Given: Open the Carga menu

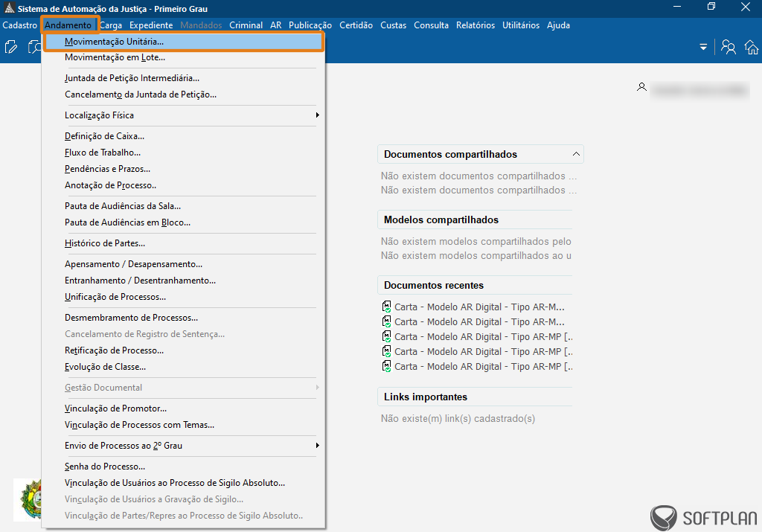Looking at the screenshot, I should point(111,25).
